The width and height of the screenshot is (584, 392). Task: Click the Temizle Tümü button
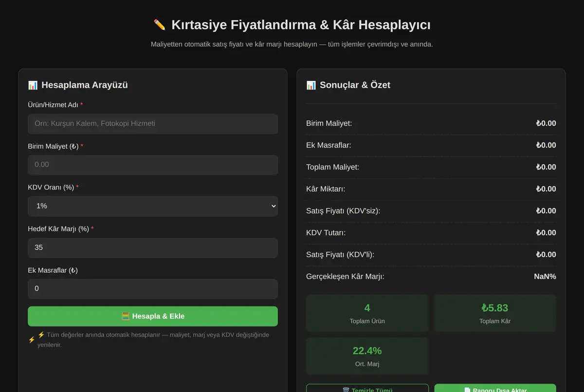pyautogui.click(x=367, y=388)
